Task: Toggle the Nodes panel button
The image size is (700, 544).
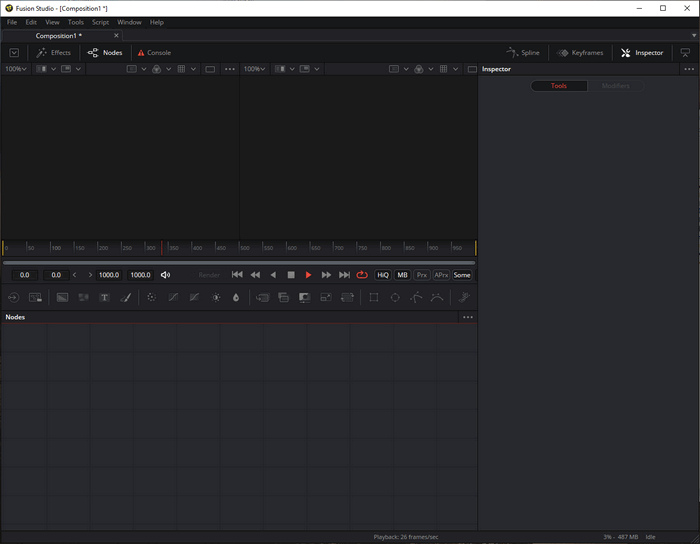Action: 105,53
